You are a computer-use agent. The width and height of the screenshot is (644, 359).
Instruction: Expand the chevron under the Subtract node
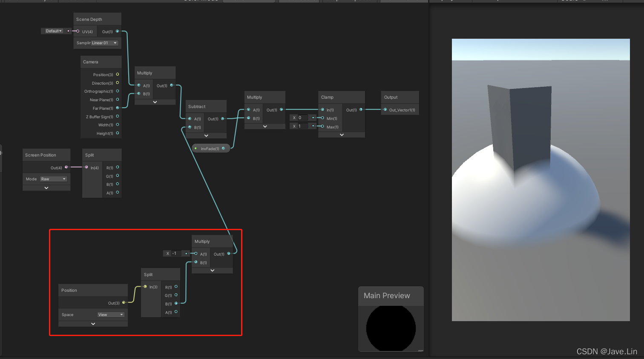click(x=206, y=136)
